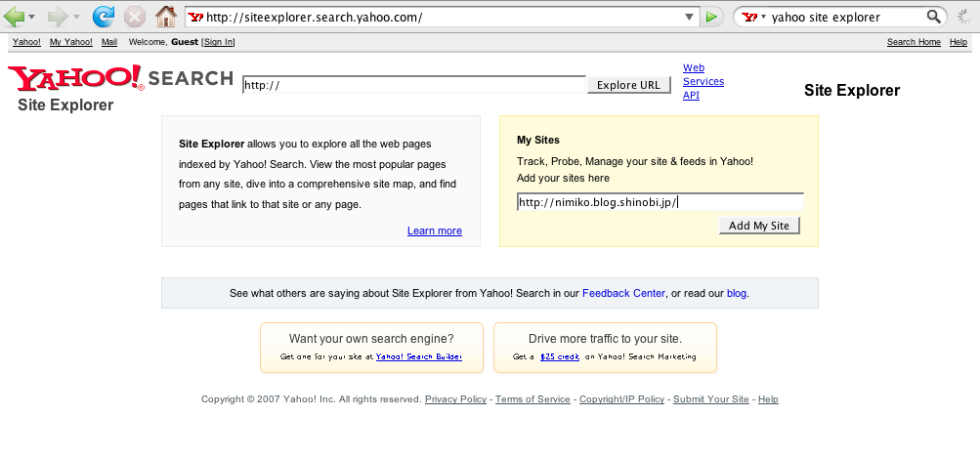Click the Help link in top bar
The width and height of the screenshot is (980, 458).
[959, 42]
